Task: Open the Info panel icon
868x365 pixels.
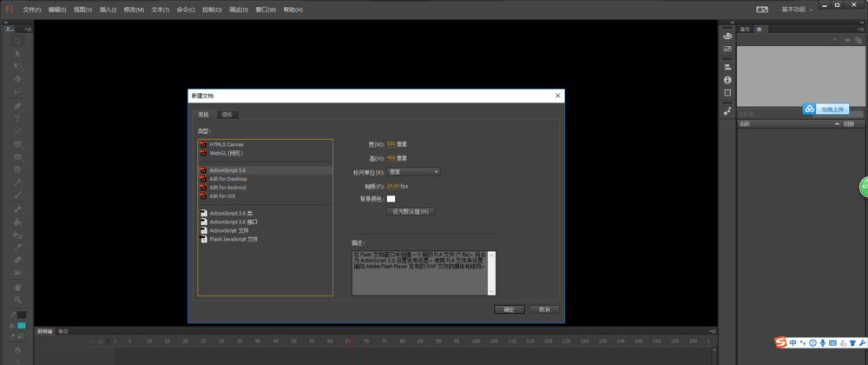Action: [727, 80]
